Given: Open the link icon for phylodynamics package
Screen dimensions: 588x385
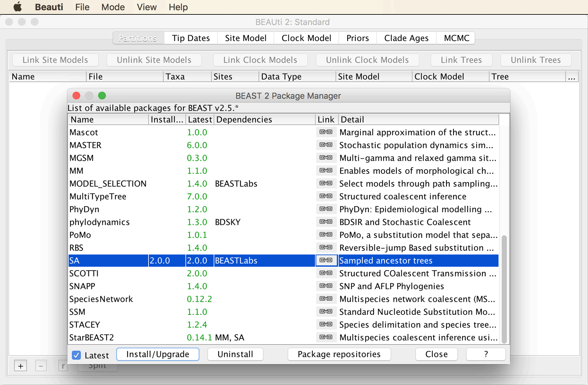Looking at the screenshot, I should coord(326,222).
